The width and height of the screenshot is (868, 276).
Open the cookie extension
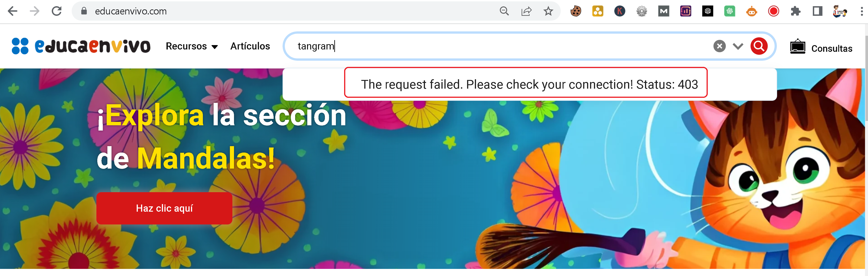(x=576, y=11)
